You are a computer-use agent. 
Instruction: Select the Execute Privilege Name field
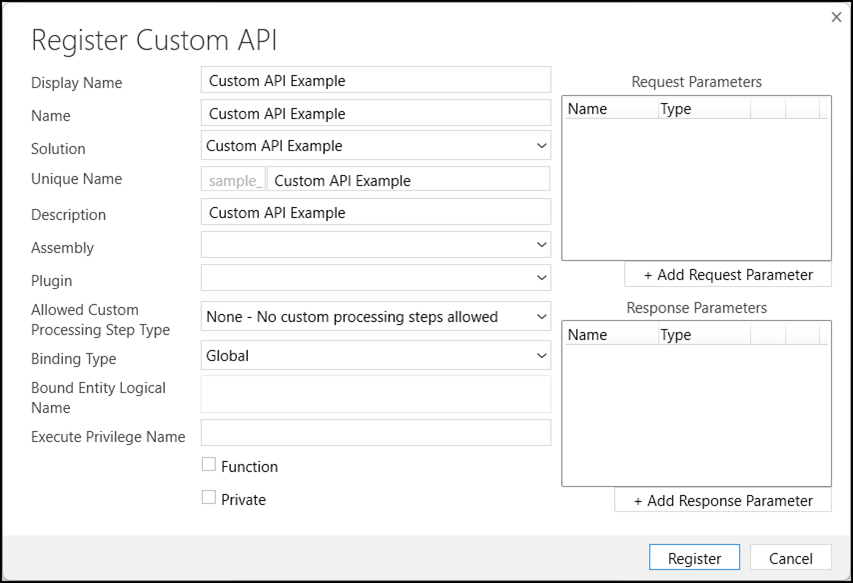pyautogui.click(x=375, y=432)
